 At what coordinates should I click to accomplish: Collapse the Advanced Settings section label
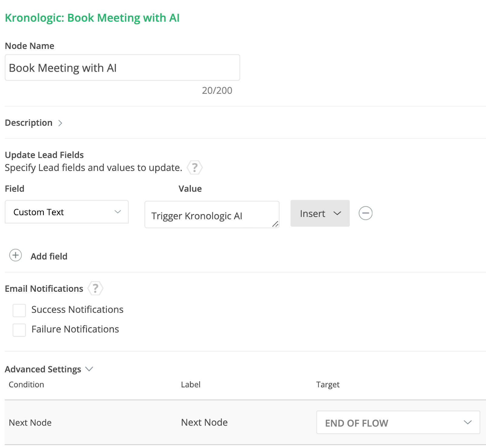[43, 369]
